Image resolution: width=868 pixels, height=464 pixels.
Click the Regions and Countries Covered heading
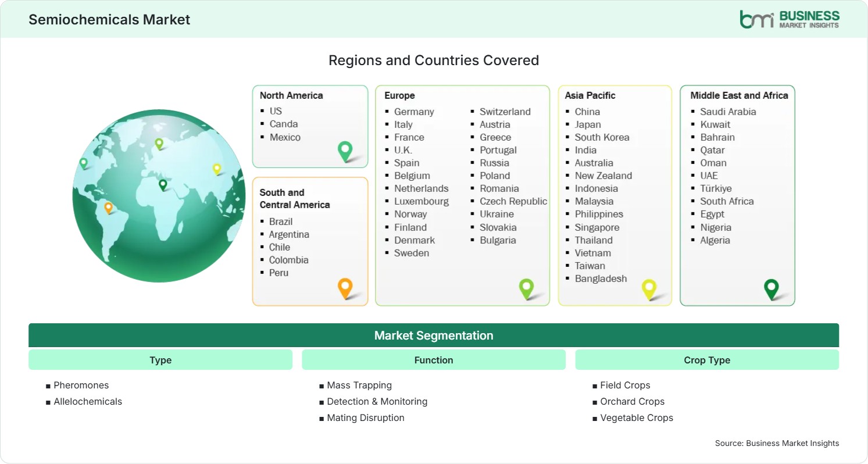pos(434,60)
